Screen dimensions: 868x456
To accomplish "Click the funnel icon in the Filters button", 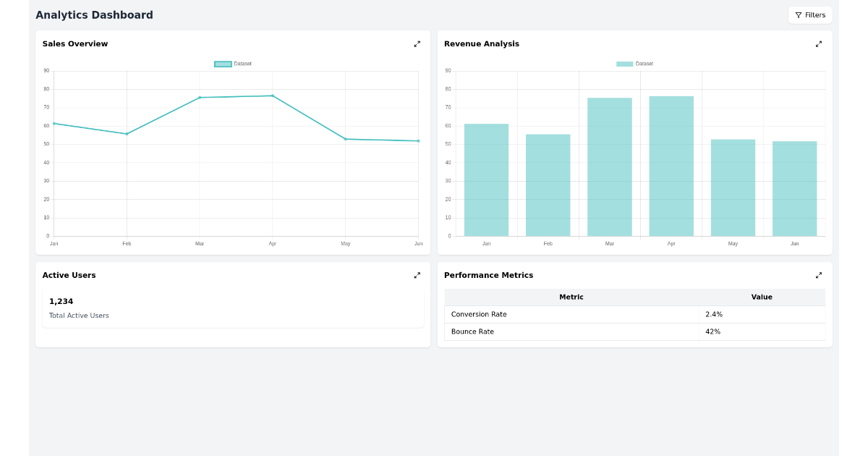I will pyautogui.click(x=799, y=14).
